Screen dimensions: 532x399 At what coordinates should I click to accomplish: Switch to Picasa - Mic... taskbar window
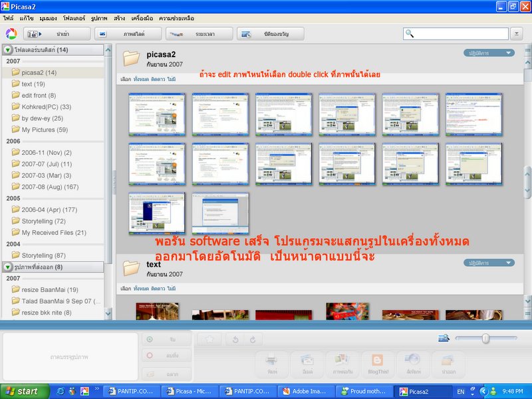(x=190, y=392)
